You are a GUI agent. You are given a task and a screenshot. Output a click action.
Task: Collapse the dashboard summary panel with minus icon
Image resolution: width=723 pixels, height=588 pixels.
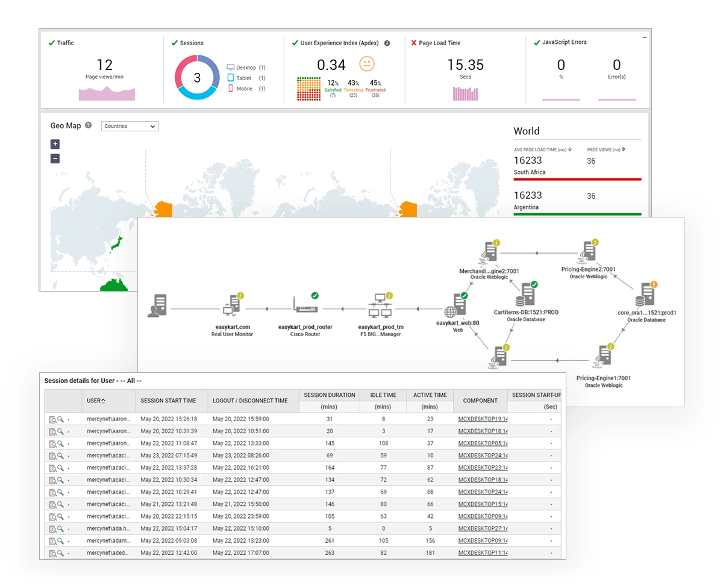(x=645, y=37)
